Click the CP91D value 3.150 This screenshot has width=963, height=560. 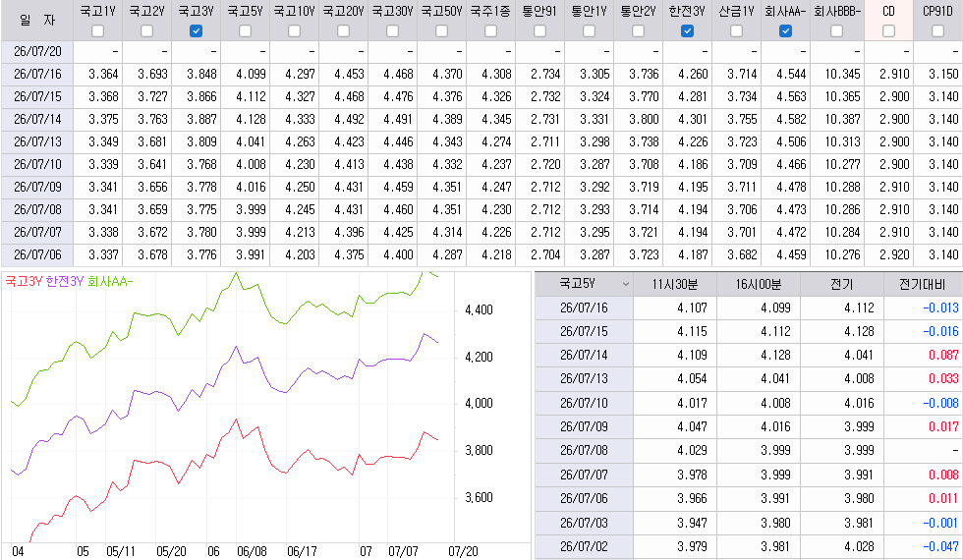944,75
